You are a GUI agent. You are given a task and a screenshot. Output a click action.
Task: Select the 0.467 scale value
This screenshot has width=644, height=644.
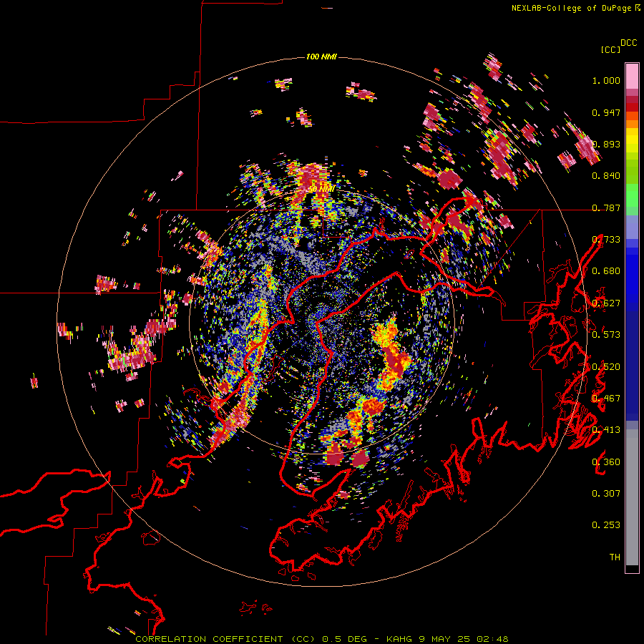tap(606, 399)
